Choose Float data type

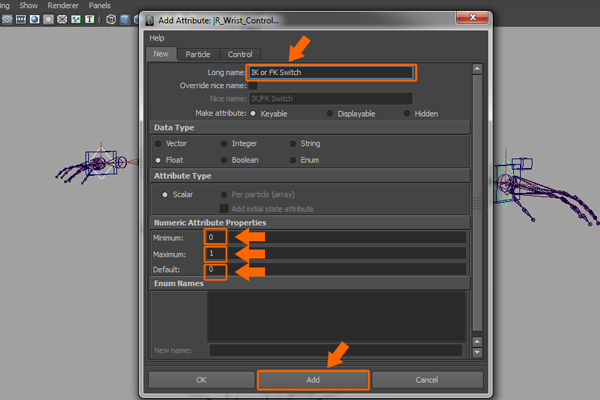[x=158, y=160]
